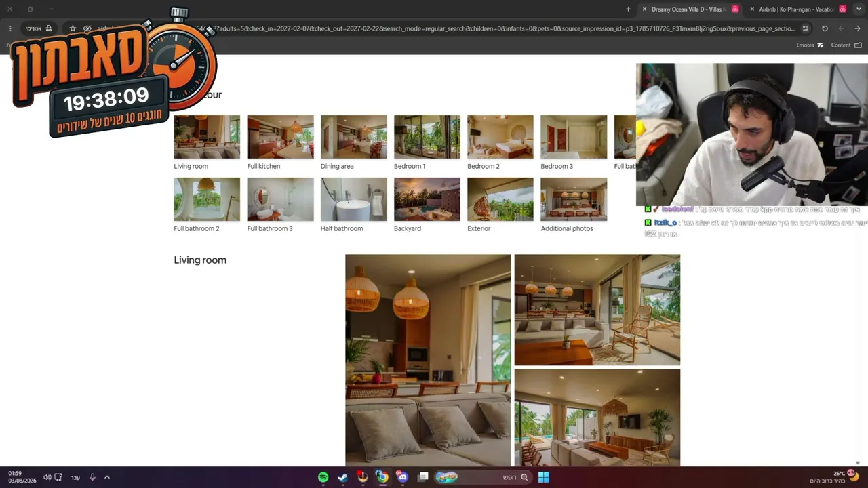Jump to Full kitchen photos thumbnail

click(280, 137)
